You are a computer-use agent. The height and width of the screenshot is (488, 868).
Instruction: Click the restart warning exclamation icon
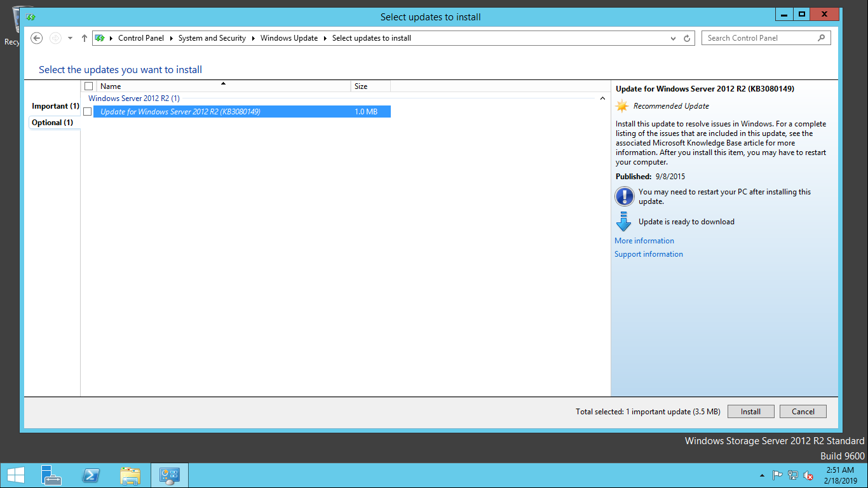(x=625, y=196)
